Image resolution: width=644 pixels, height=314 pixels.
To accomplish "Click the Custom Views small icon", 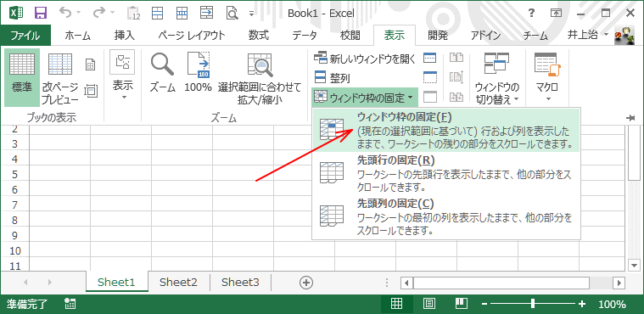I will (x=90, y=90).
